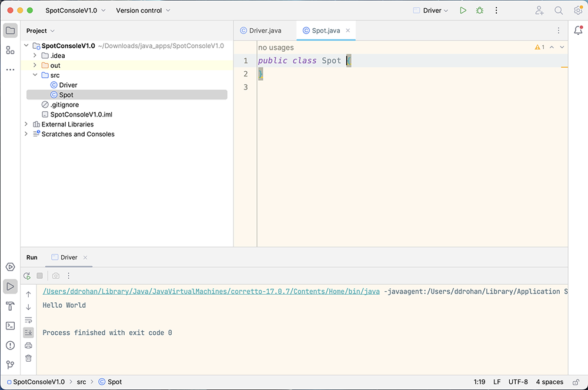Click the java executable path link in the console
The height and width of the screenshot is (390, 588).
tap(211, 291)
